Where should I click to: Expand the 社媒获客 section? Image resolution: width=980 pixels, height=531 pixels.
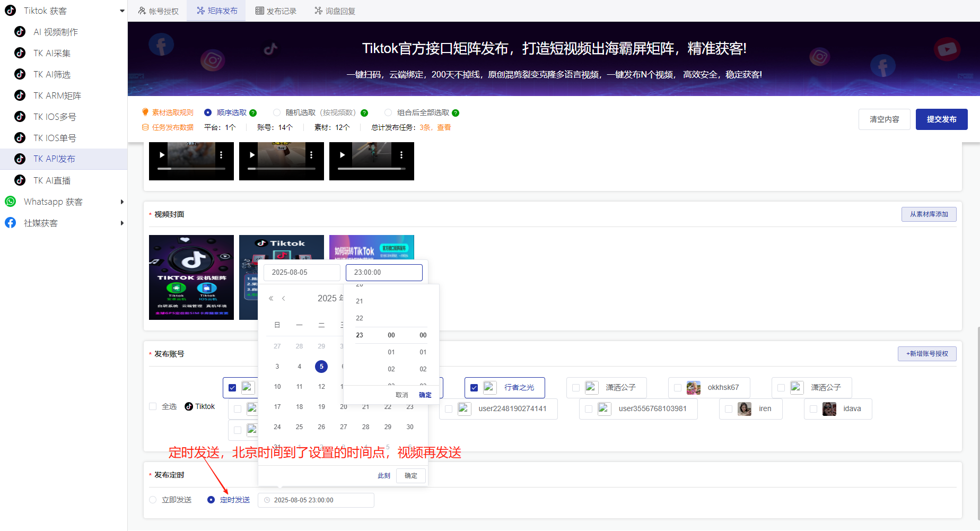[x=122, y=223]
